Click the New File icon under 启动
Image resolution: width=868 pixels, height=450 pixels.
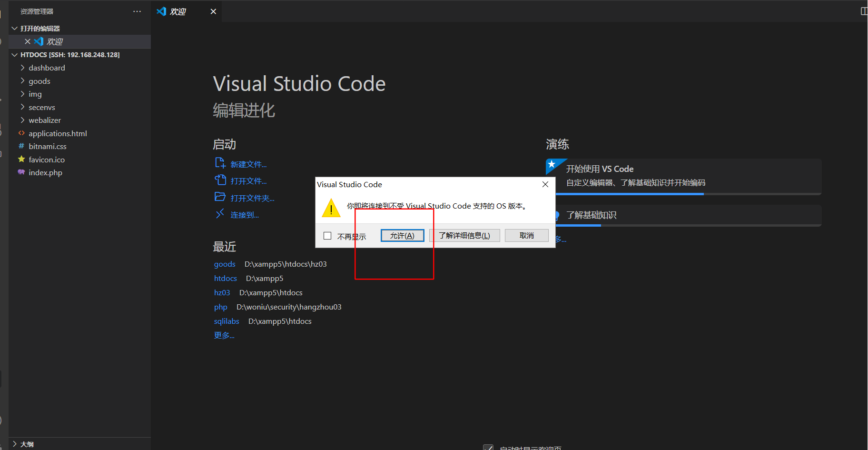point(220,163)
